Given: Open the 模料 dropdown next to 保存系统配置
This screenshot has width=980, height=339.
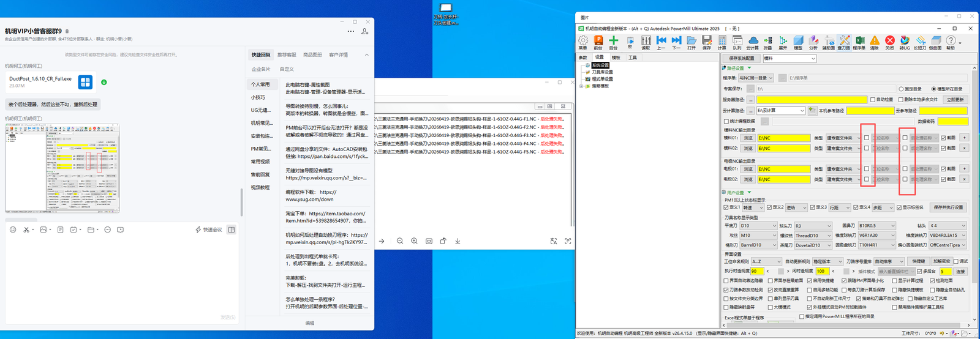Looking at the screenshot, I should tap(790, 58).
